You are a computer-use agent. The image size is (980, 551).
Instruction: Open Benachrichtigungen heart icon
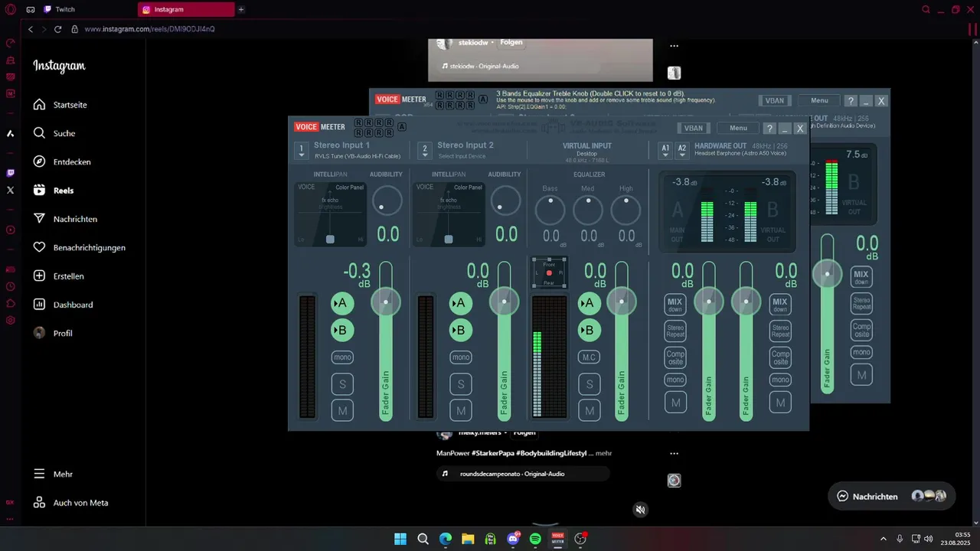tap(40, 247)
